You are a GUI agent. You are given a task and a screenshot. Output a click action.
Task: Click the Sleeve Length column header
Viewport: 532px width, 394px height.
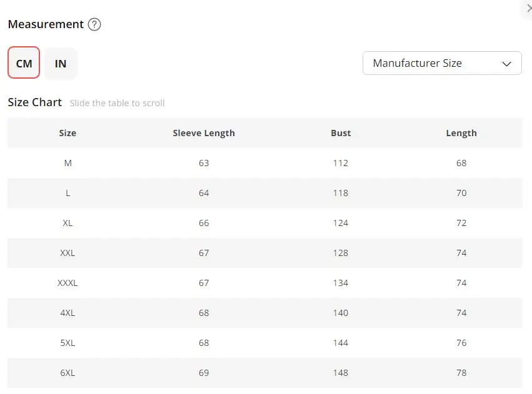point(204,133)
